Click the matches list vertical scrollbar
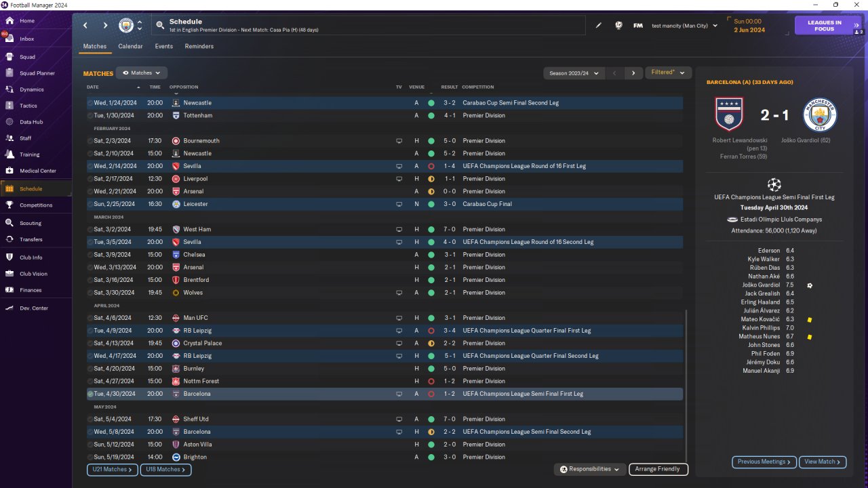This screenshot has width=868, height=488. pyautogui.click(x=686, y=387)
